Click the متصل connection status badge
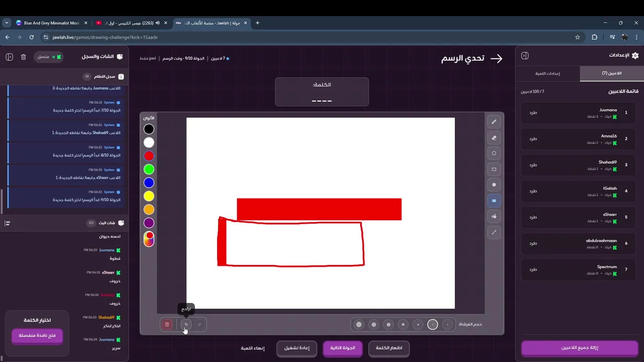The height and width of the screenshot is (362, 644). (x=49, y=57)
